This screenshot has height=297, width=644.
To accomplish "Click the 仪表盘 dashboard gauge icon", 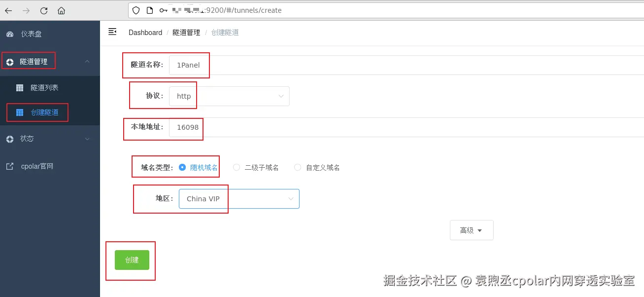I will (x=10, y=34).
